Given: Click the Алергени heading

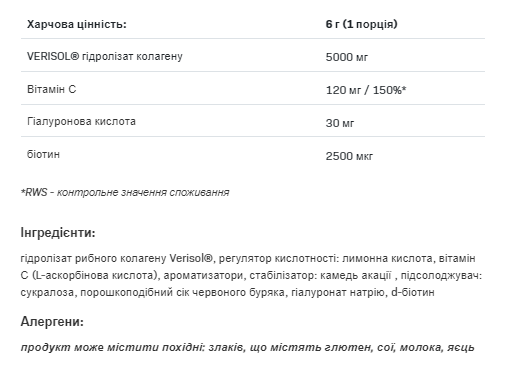Looking at the screenshot, I should pyautogui.click(x=52, y=322).
